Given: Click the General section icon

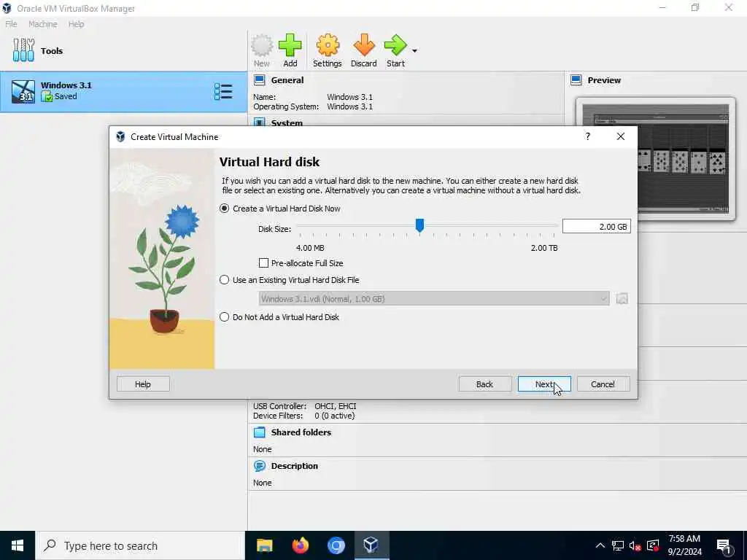Looking at the screenshot, I should click(259, 80).
